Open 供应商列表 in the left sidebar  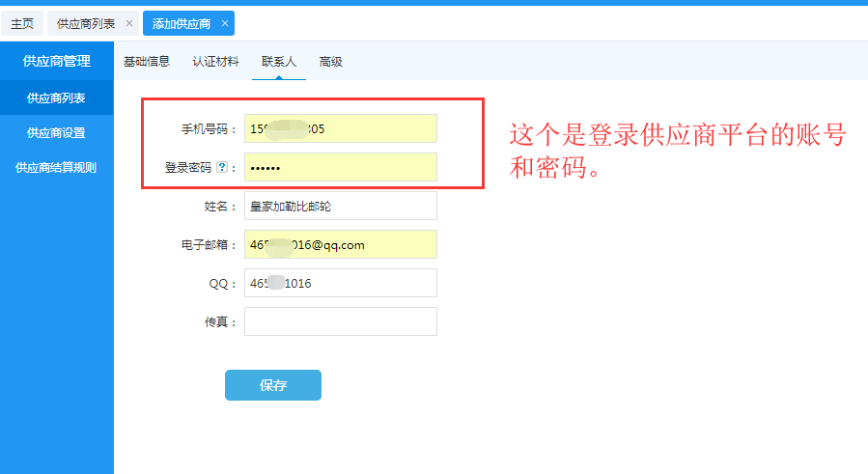point(56,98)
